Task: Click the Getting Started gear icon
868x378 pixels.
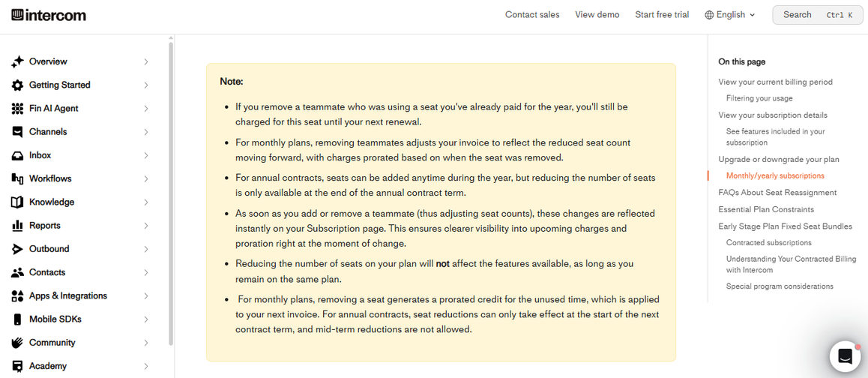Action: coord(18,85)
